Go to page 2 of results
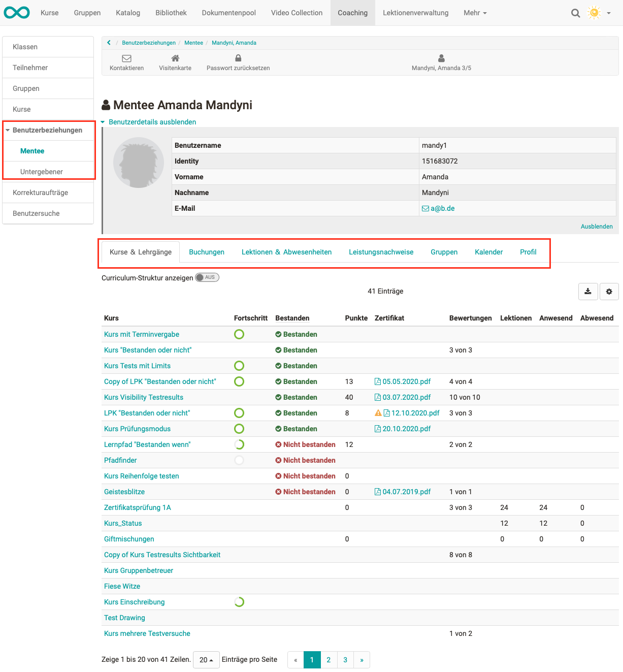 [329, 660]
